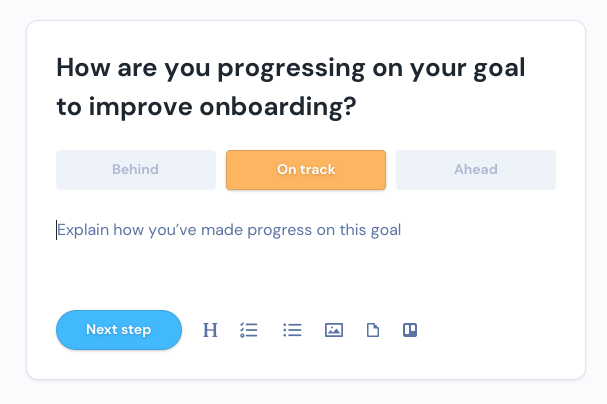Image resolution: width=607 pixels, height=404 pixels.
Task: Click the insert image icon
Action: pyautogui.click(x=334, y=330)
